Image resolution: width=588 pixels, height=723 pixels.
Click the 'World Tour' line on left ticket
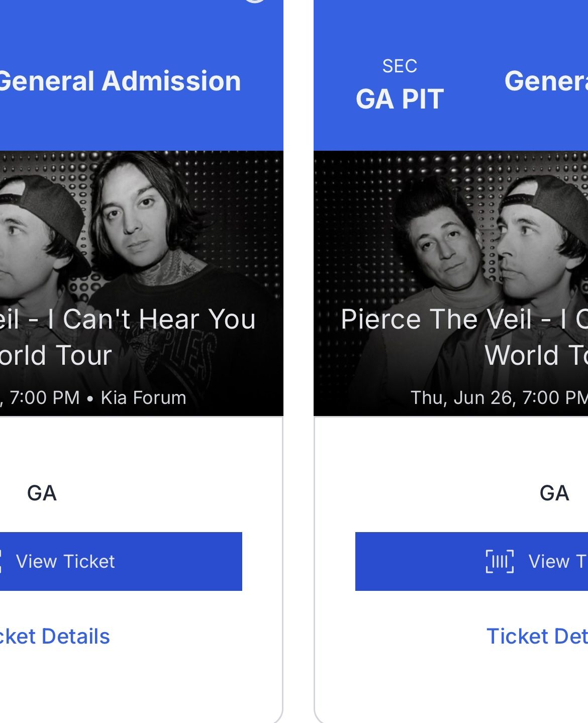55,355
